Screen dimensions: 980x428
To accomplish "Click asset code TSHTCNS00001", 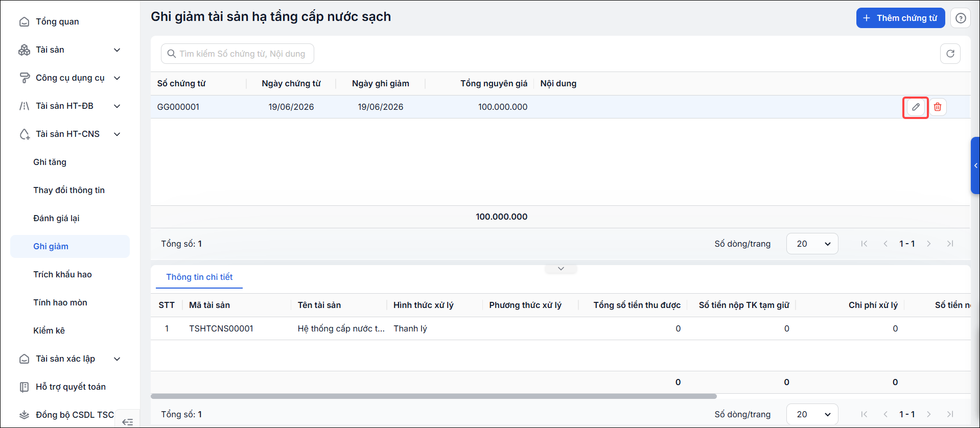I will click(221, 329).
